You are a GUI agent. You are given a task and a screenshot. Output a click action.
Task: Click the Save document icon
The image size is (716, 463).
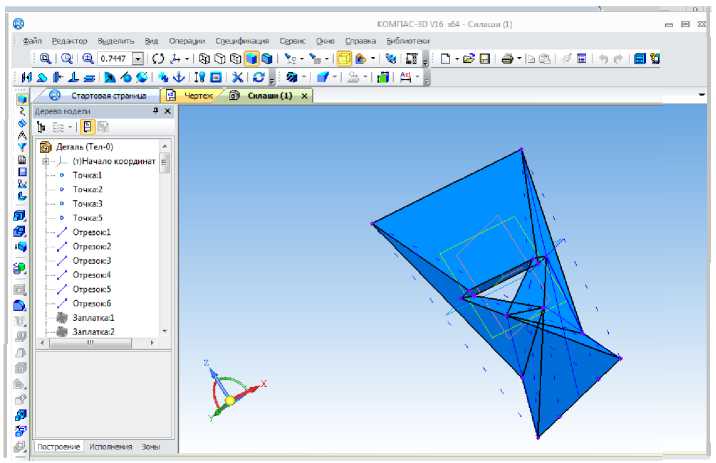pos(484,59)
